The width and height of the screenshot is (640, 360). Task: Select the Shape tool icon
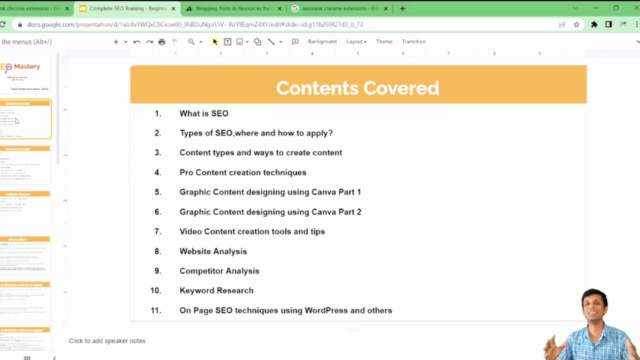(258, 42)
